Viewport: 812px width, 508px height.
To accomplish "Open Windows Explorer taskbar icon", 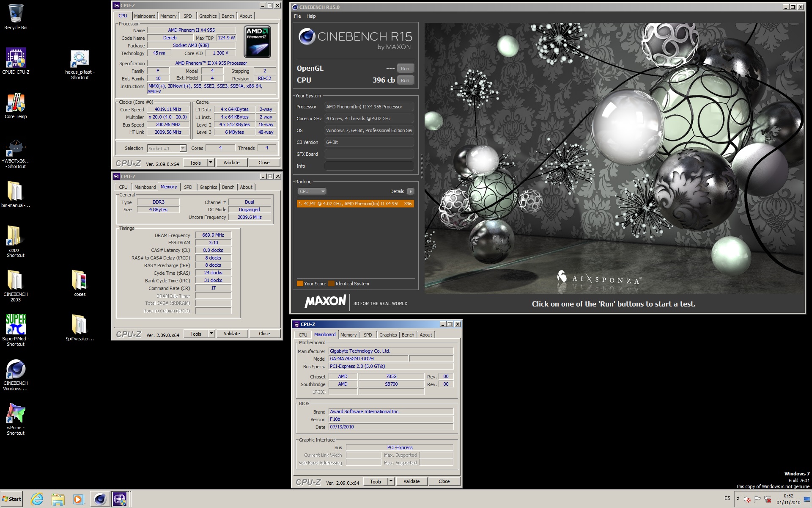I will click(x=58, y=499).
